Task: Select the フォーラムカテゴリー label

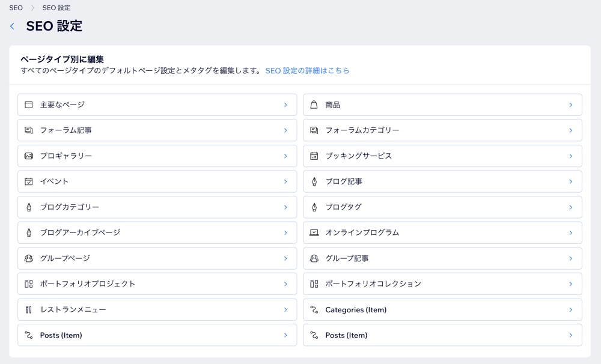Action: pos(362,130)
